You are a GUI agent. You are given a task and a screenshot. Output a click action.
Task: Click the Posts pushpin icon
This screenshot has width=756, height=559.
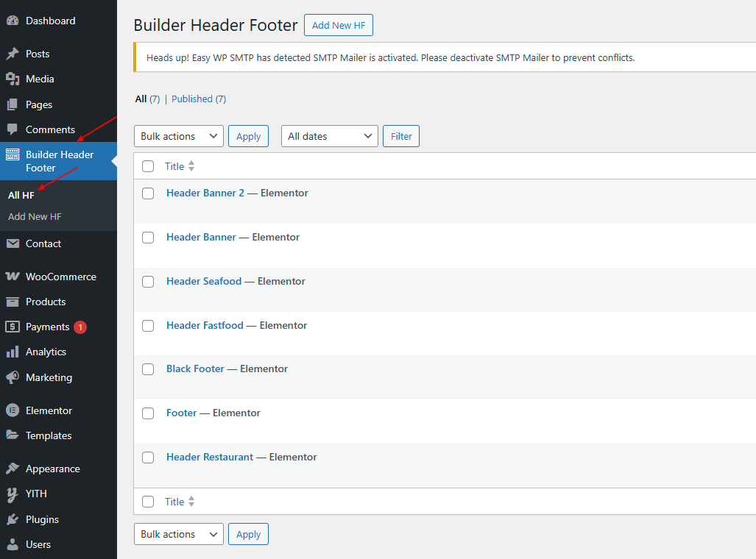click(13, 54)
